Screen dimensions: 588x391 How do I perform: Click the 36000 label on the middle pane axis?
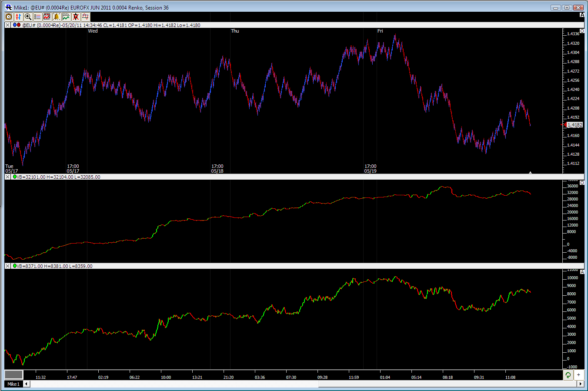572,186
